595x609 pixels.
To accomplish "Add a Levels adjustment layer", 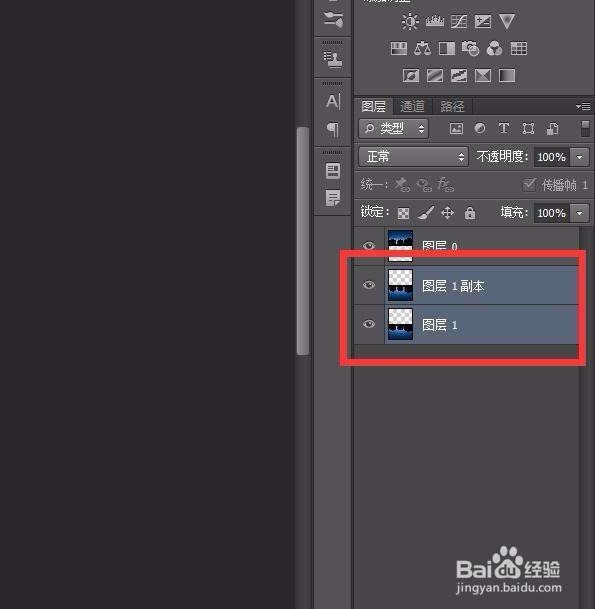I will 435,21.
